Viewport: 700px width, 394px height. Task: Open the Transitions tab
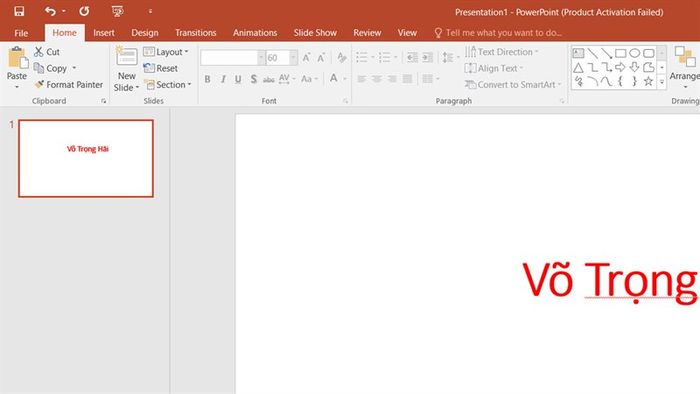click(x=196, y=33)
